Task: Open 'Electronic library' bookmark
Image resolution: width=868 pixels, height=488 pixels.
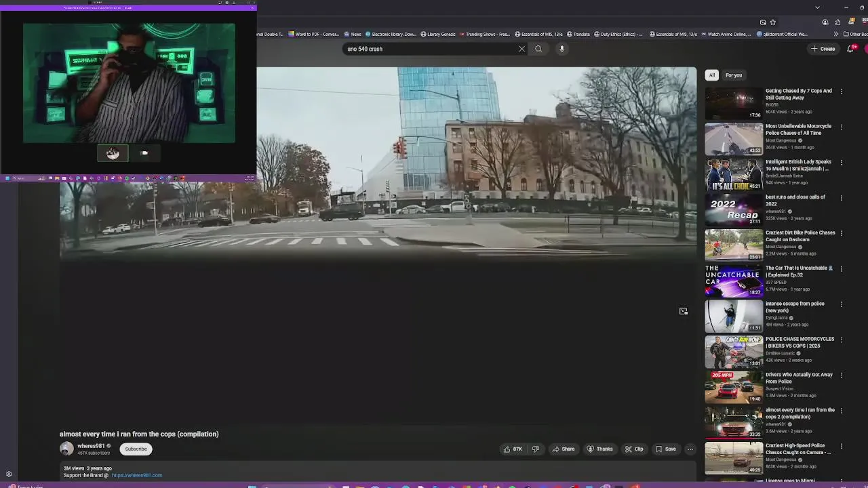Action: pos(391,34)
